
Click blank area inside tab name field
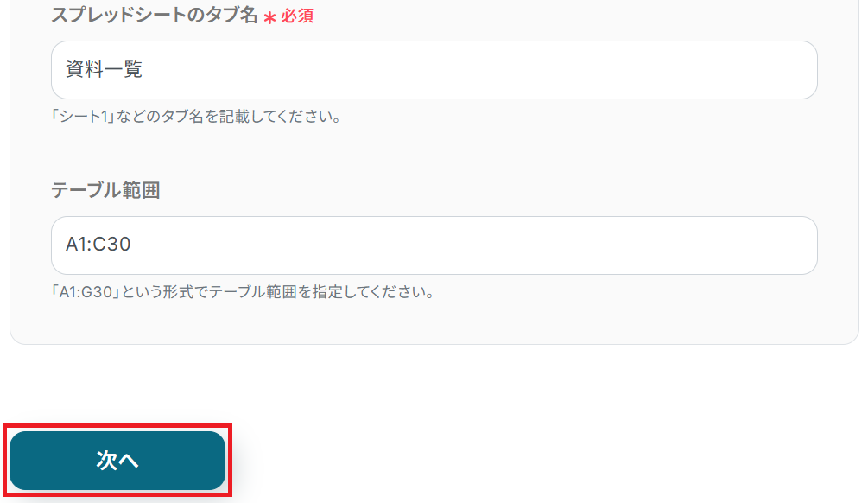476,70
